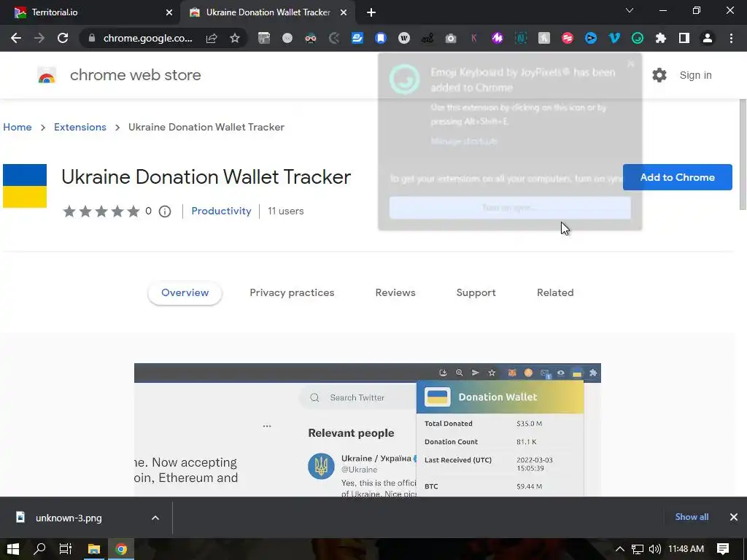
Task: Open the downloaded unknown-3.png file
Action: click(x=68, y=518)
